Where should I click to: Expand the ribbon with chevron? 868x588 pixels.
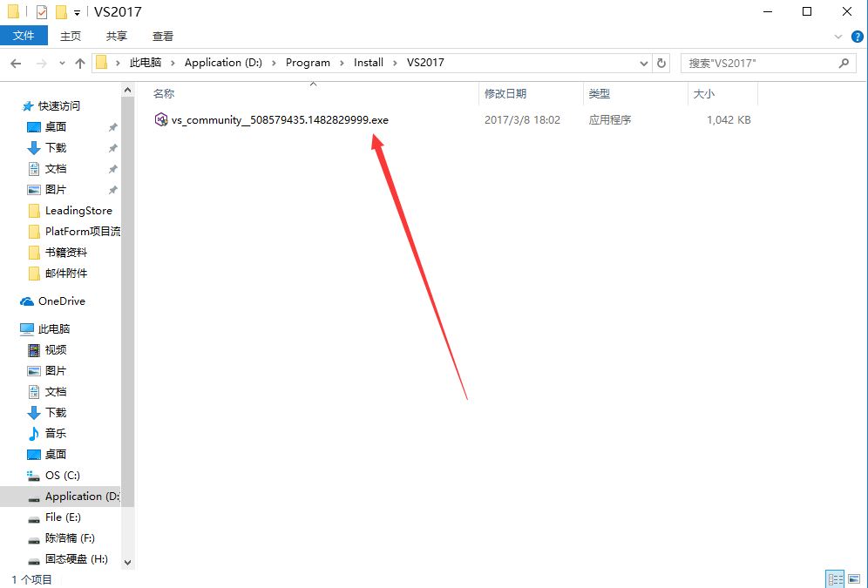(838, 37)
